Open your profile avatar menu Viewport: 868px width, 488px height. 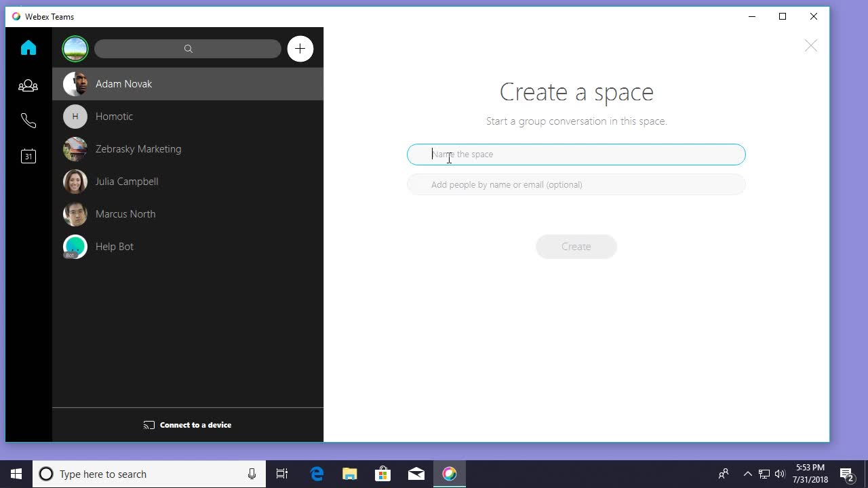75,49
